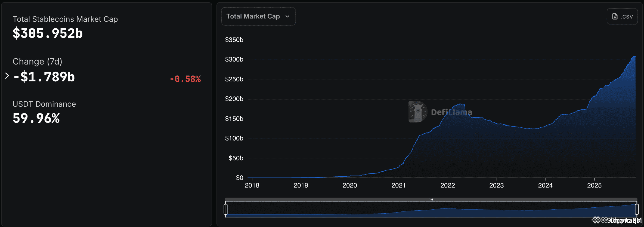This screenshot has width=644, height=227.
Task: Click the 59.96% USDT Dominance value
Action: (36, 118)
